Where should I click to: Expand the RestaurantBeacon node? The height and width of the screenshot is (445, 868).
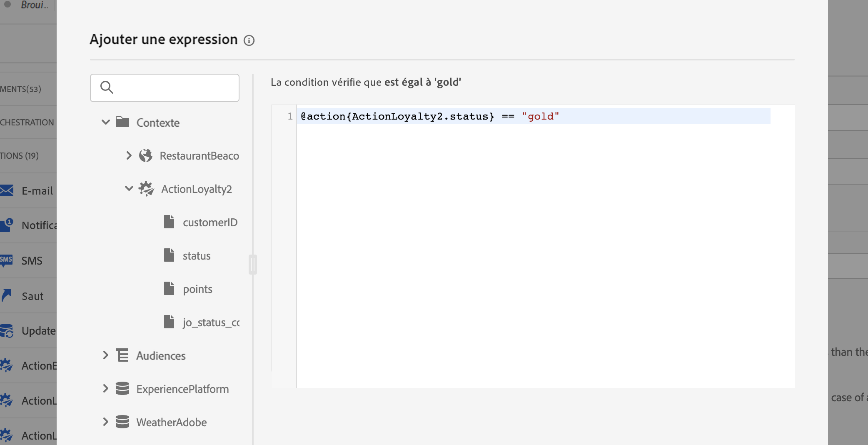tap(129, 155)
